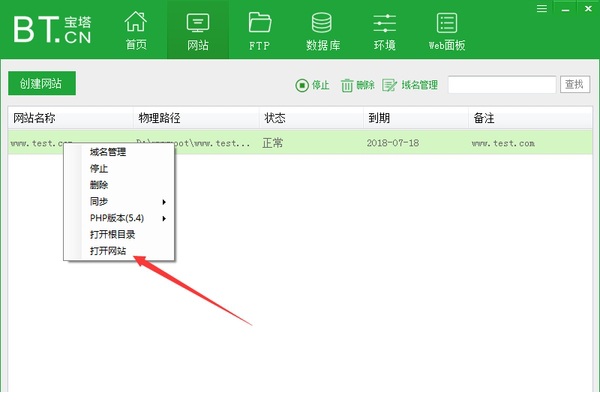Choose 打开根目录 from the context menu
The width and height of the screenshot is (600, 407).
(112, 234)
